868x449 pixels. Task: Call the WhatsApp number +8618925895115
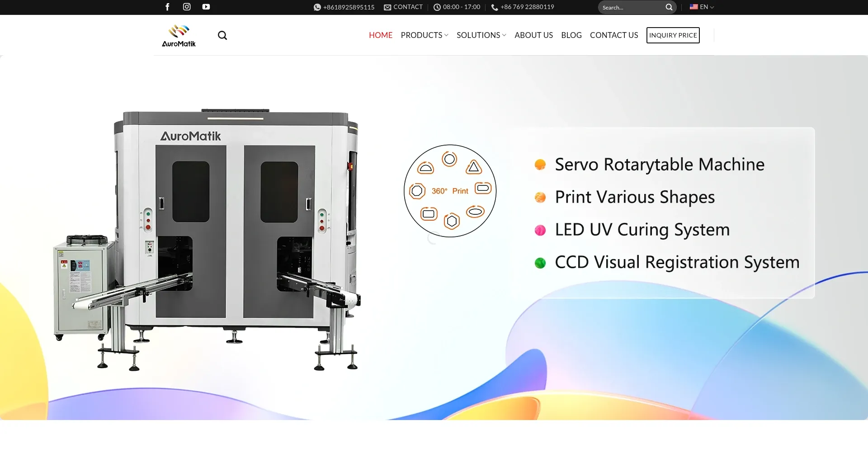coord(349,7)
